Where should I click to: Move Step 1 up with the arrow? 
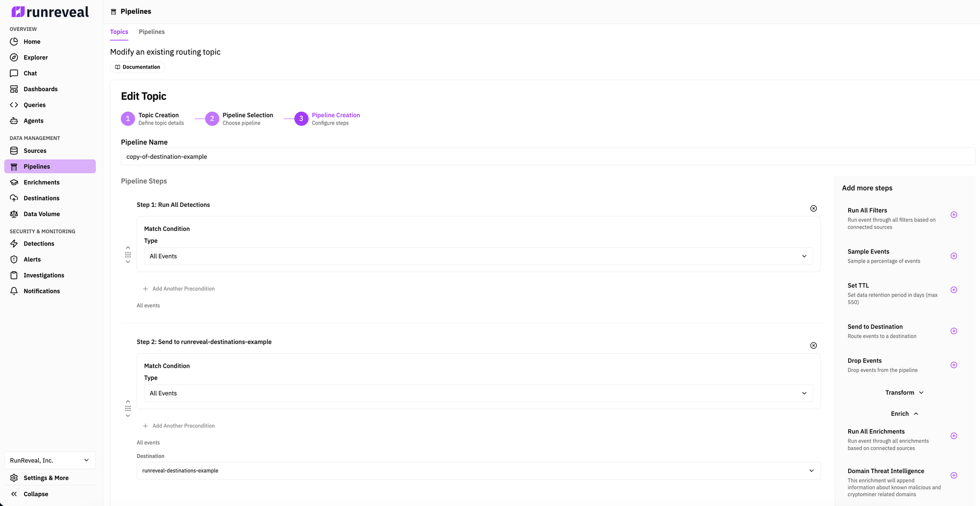pos(128,248)
